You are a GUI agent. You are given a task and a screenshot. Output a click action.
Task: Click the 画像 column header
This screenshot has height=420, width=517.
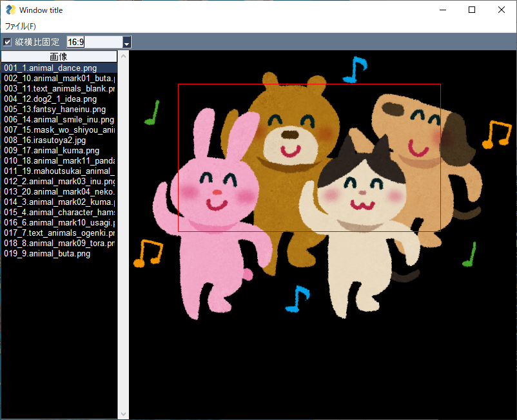(59, 56)
